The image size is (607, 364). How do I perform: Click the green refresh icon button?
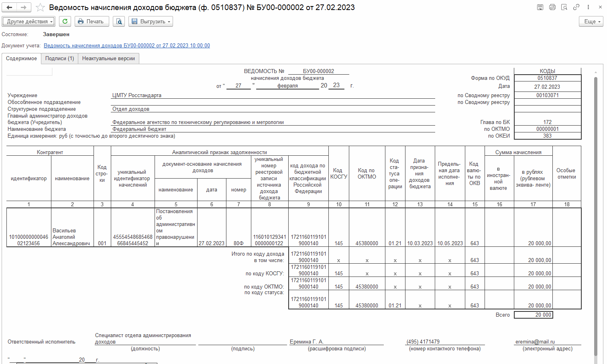coord(65,21)
